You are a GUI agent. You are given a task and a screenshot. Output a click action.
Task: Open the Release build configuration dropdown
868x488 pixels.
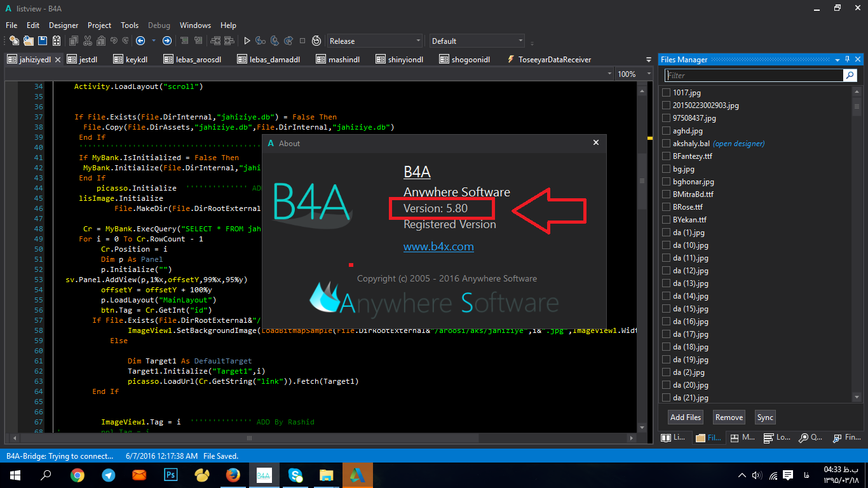(374, 41)
